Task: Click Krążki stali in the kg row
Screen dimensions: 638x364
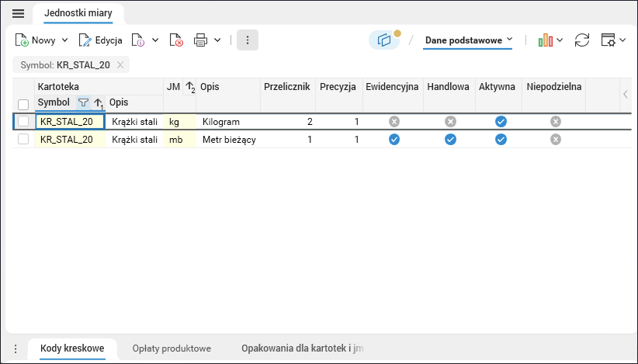Action: coord(134,122)
